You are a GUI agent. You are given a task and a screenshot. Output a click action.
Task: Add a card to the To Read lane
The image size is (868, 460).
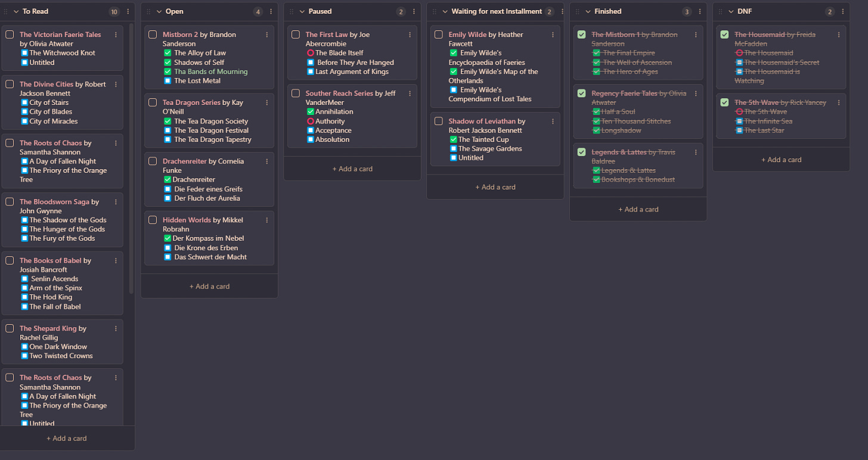[x=67, y=439]
